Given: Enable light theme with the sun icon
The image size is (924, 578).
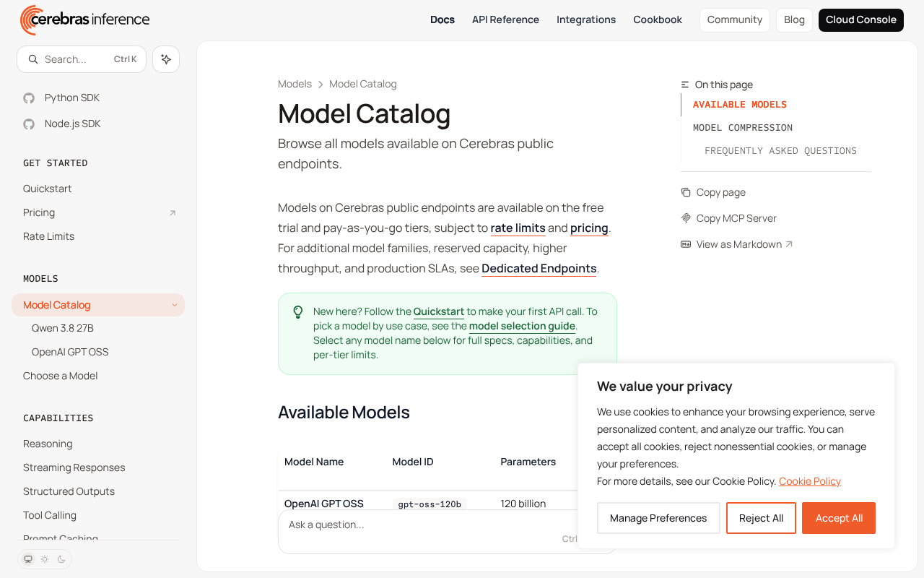Looking at the screenshot, I should (45, 559).
